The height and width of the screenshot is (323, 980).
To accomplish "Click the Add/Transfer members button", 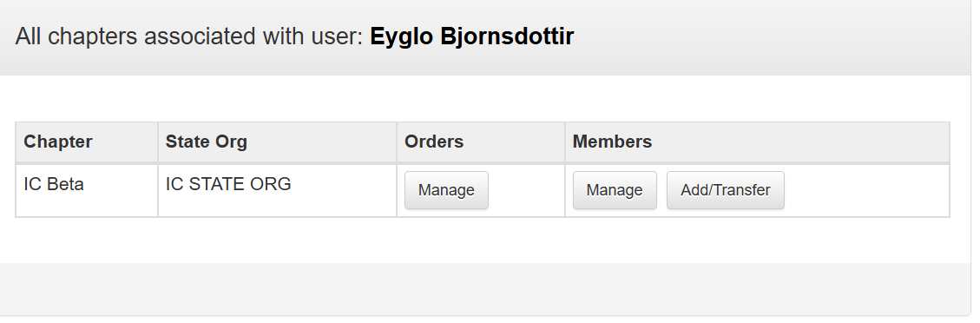I will point(725,190).
